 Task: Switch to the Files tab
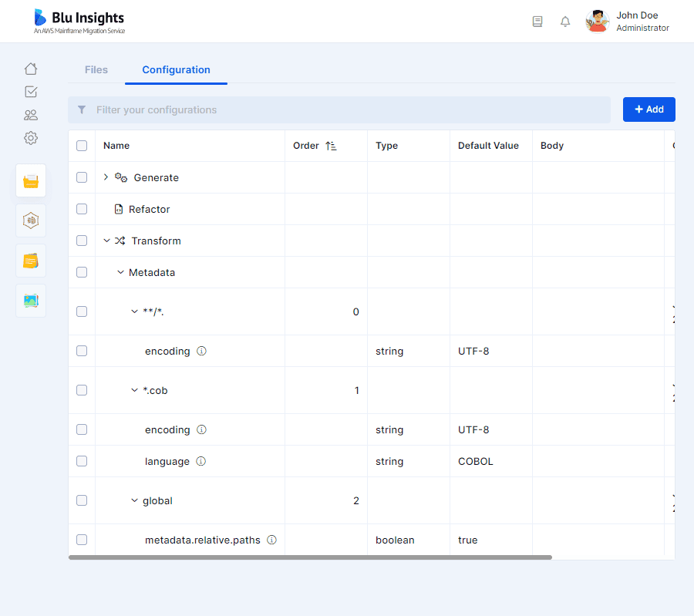coord(96,70)
